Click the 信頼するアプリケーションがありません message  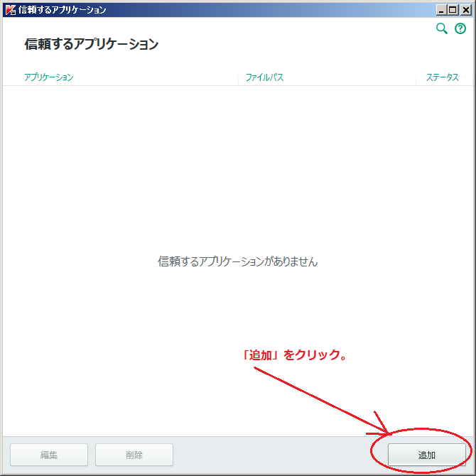tap(237, 261)
